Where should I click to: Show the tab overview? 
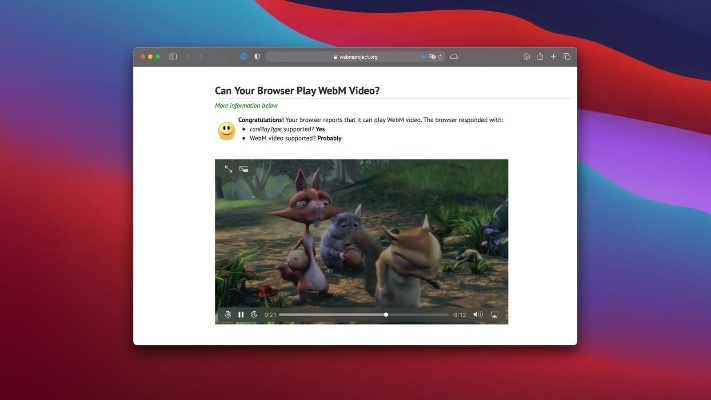(566, 57)
